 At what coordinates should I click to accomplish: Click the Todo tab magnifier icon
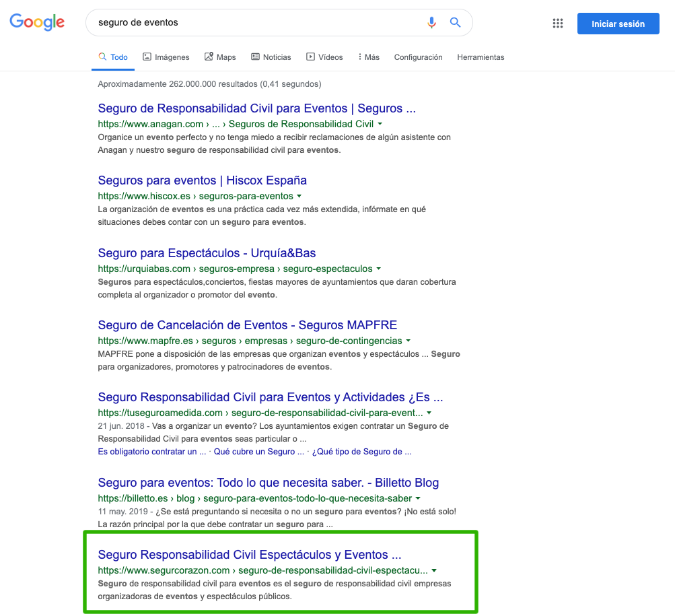point(102,57)
